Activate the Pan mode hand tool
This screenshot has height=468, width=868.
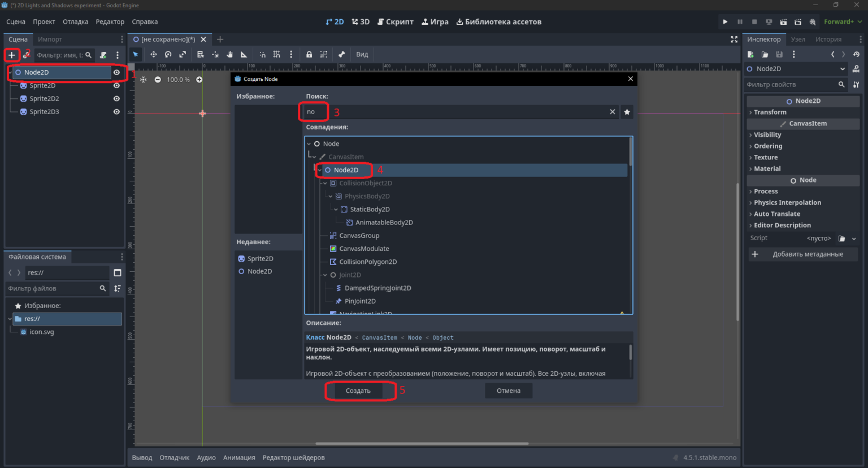229,54
